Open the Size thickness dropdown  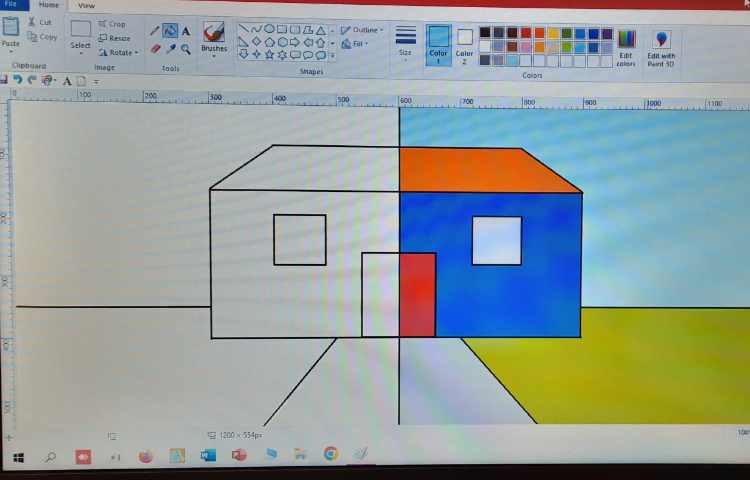point(405,42)
